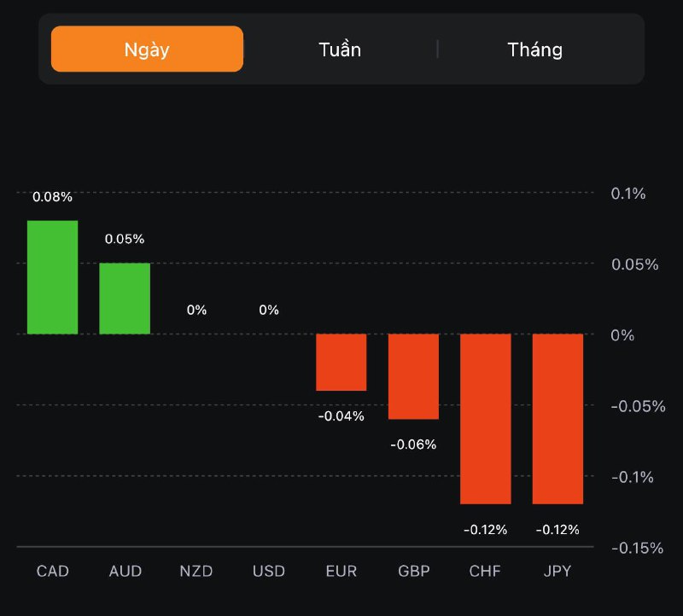This screenshot has width=683, height=616.
Task: Switch to the Tháng tab
Action: point(534,49)
